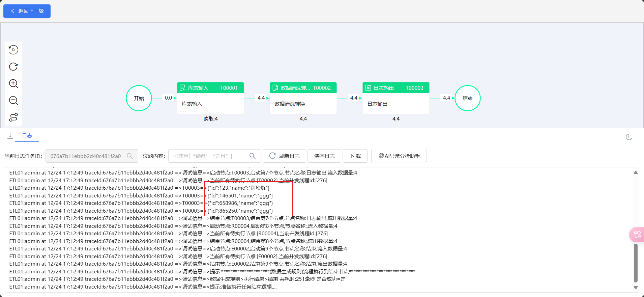Screen dimensions: 644x297
Task: Click the T00002 node ID label
Action: coord(322,88)
